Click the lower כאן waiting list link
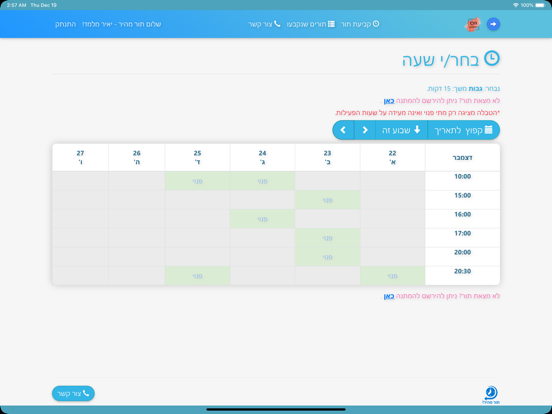Image resolution: width=552 pixels, height=414 pixels. point(389,296)
